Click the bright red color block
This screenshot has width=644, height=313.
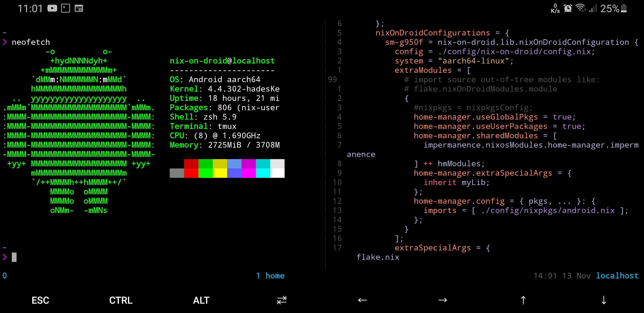point(191,173)
